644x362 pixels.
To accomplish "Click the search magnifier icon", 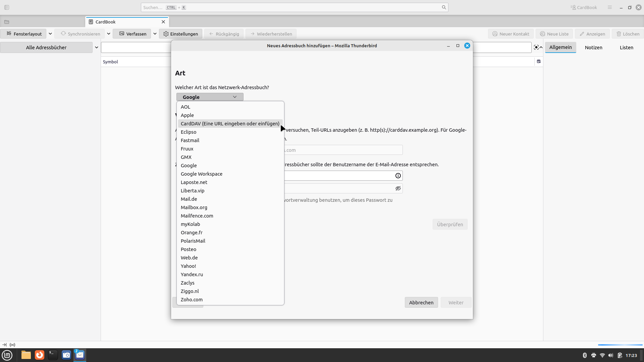I will click(x=444, y=7).
